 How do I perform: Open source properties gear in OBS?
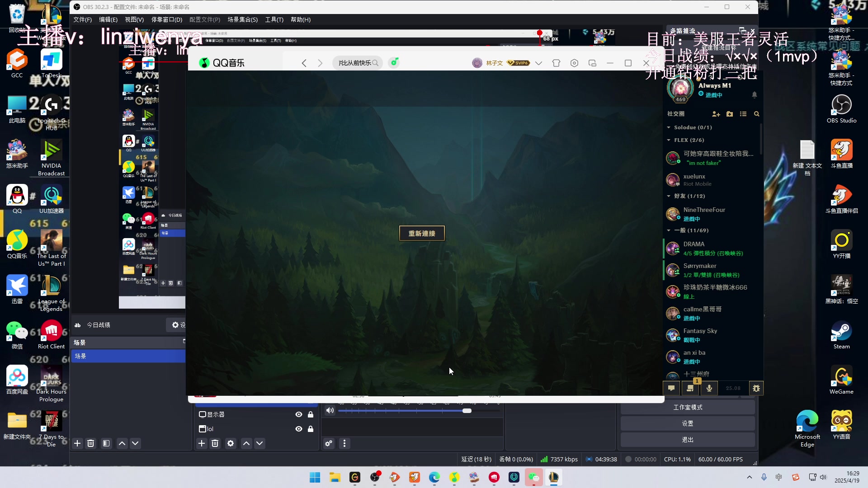click(231, 444)
